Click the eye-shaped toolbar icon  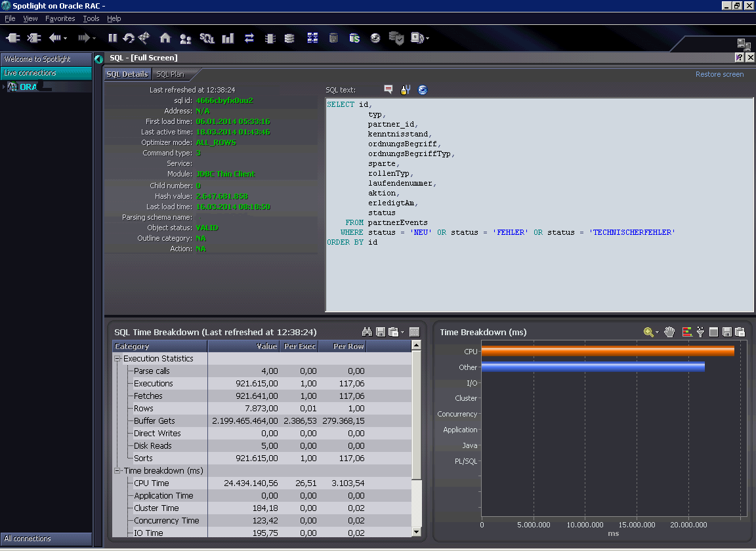pyautogui.click(x=375, y=37)
